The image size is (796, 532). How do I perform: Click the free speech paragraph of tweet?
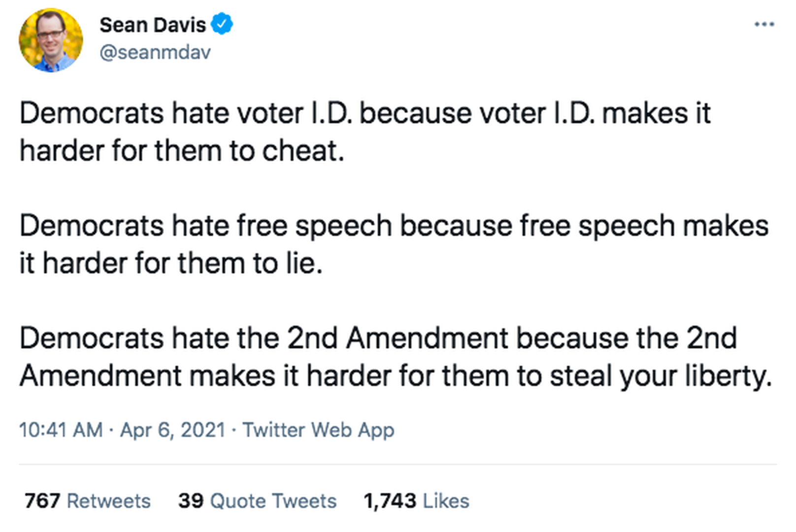pyautogui.click(x=393, y=244)
